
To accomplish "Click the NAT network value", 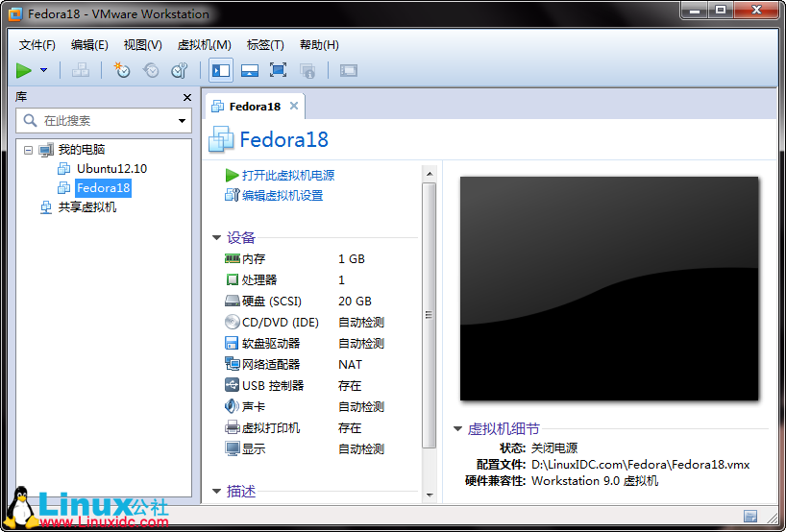I will (350, 365).
